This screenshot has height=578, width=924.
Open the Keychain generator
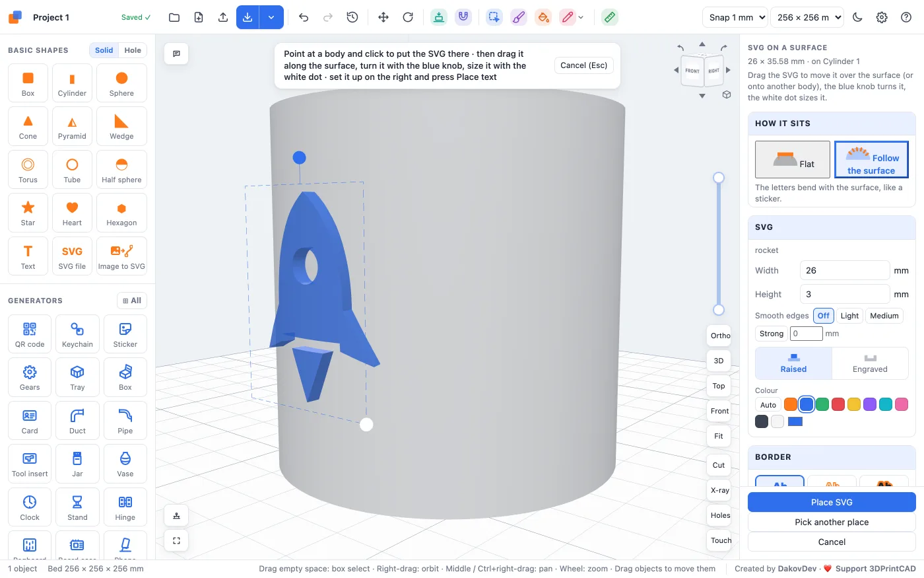77,334
